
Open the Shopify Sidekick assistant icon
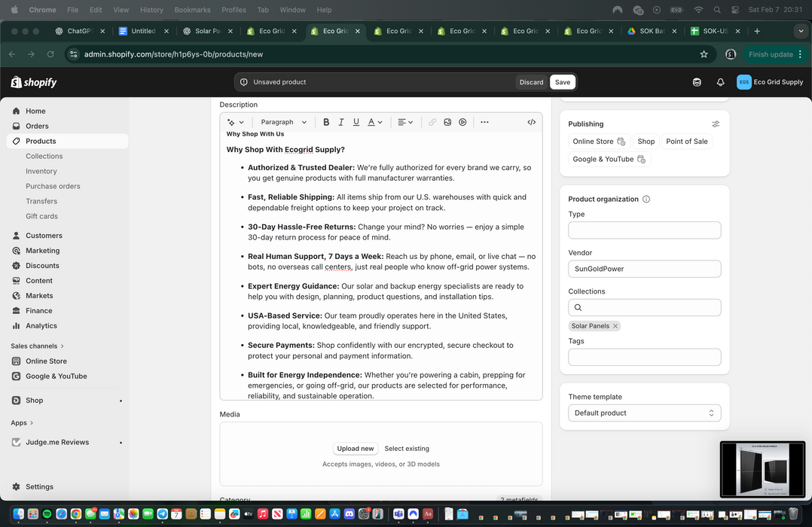(x=697, y=82)
